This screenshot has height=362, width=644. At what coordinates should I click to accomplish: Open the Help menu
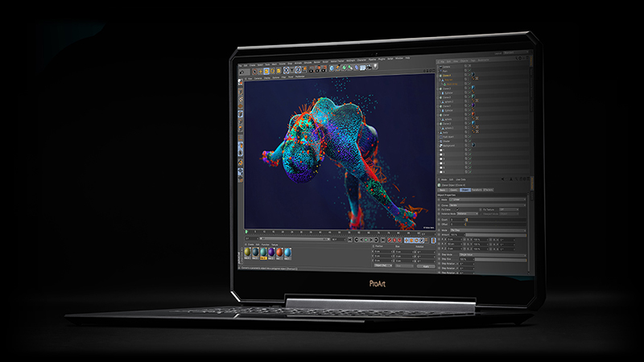pos(408,58)
